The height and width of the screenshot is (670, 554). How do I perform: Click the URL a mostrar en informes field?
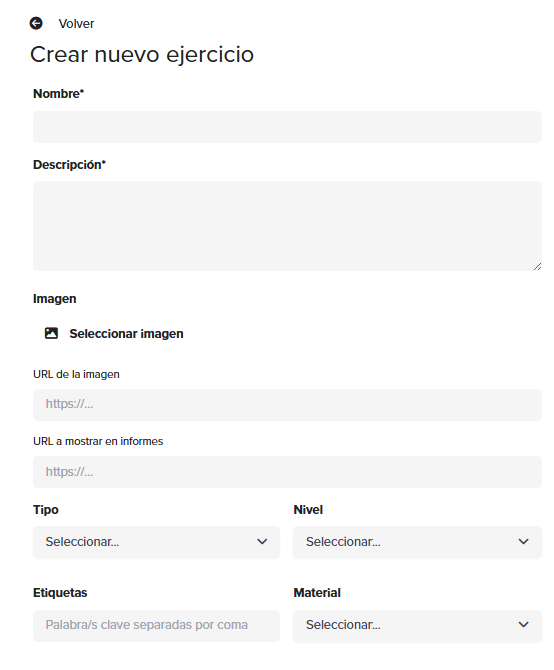point(287,472)
